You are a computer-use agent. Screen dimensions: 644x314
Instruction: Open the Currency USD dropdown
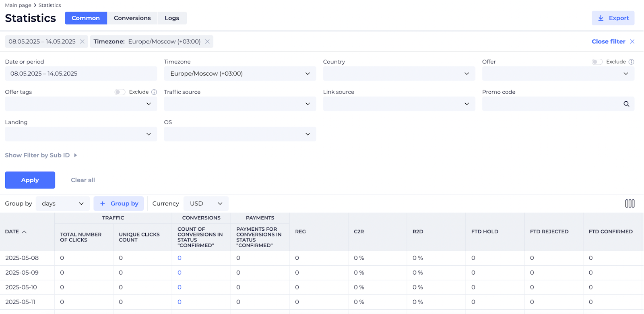[x=206, y=203]
